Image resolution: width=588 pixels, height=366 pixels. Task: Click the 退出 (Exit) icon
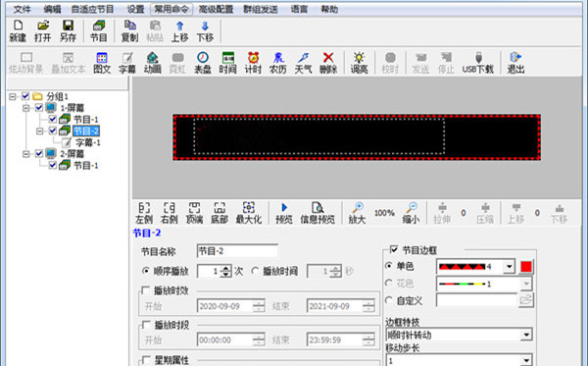coord(515,63)
